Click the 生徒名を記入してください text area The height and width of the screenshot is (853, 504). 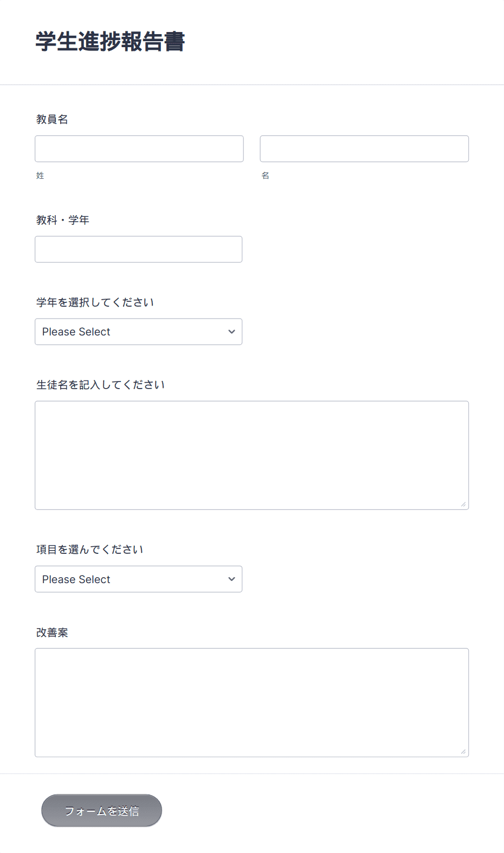[x=252, y=455]
